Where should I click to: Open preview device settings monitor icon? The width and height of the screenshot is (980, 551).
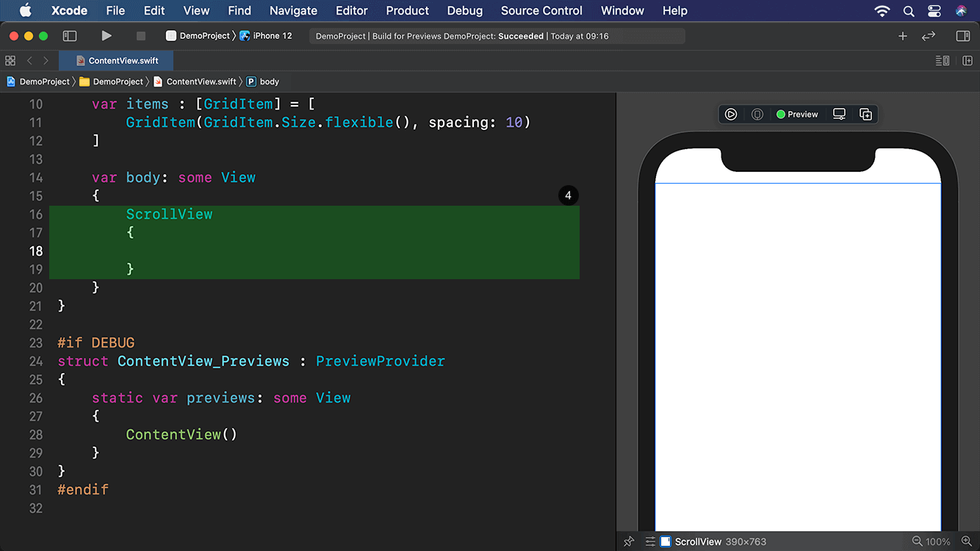click(839, 114)
